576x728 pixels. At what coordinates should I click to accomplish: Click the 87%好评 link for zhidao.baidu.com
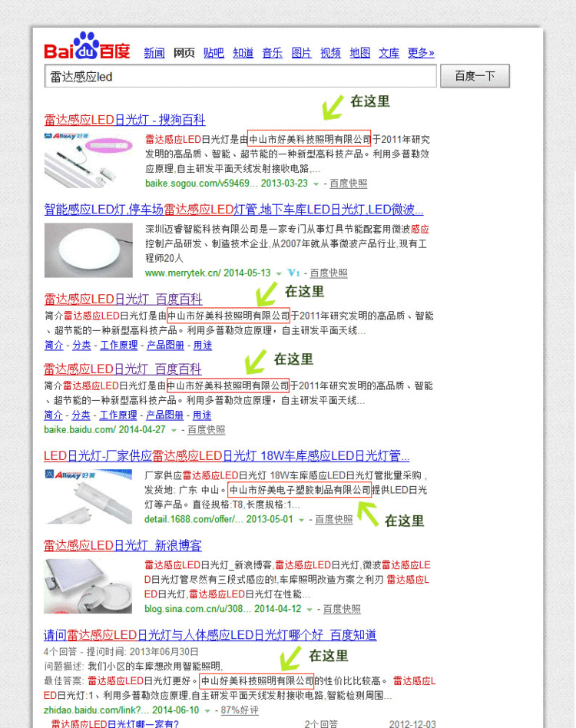pyautogui.click(x=240, y=710)
